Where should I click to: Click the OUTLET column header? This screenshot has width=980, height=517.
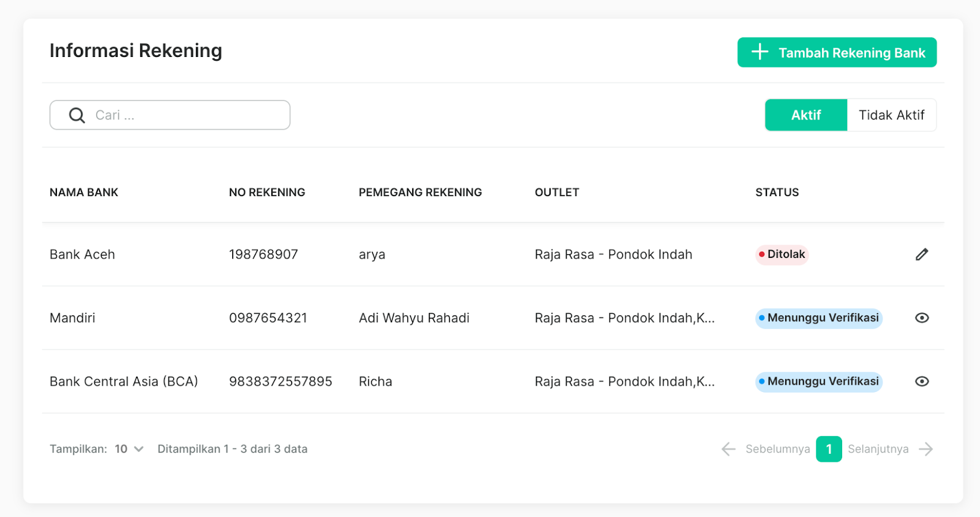coord(557,192)
